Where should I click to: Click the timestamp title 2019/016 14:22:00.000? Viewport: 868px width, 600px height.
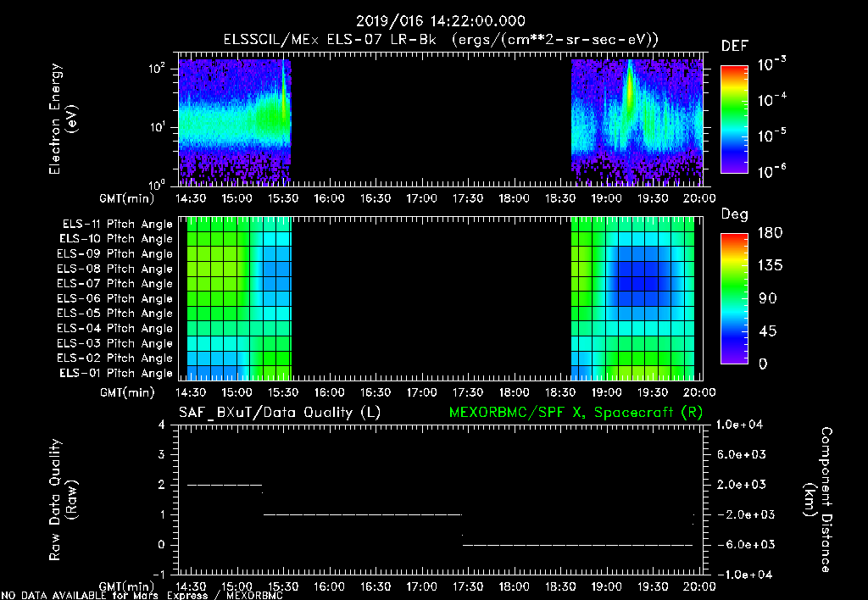tap(440, 21)
